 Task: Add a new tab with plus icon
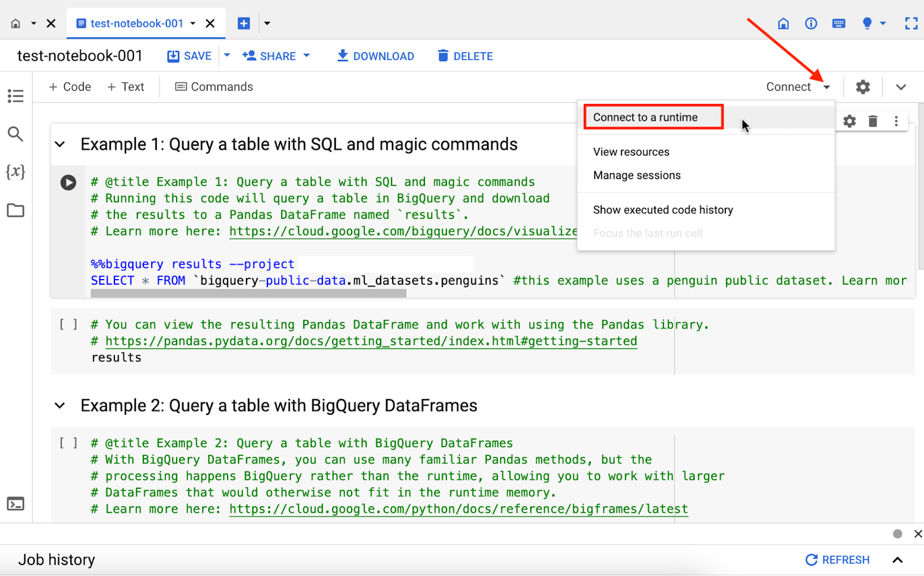[x=244, y=24]
